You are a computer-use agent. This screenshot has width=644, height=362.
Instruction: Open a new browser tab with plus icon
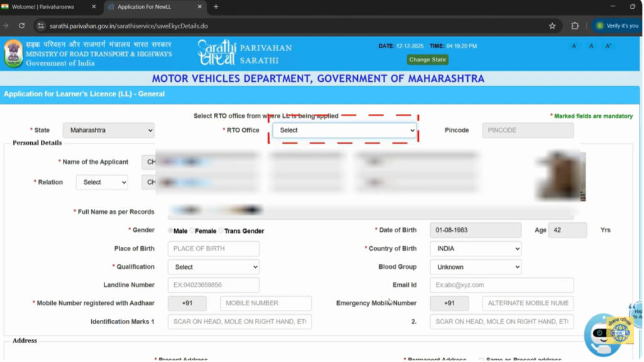216,7
